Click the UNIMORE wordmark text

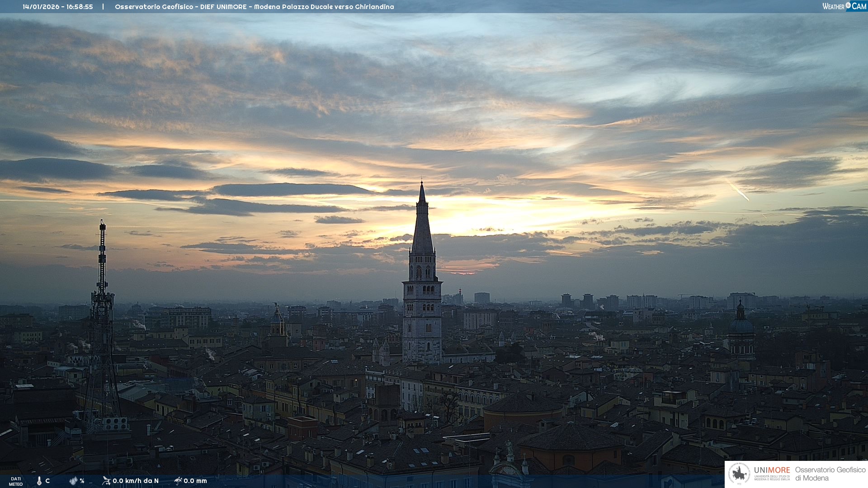772,470
